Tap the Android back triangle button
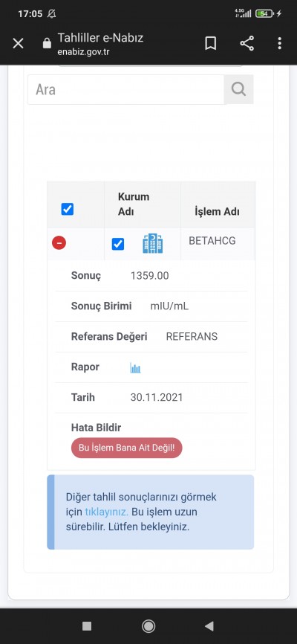Screen dimensions: 297x644 (x=209, y=626)
